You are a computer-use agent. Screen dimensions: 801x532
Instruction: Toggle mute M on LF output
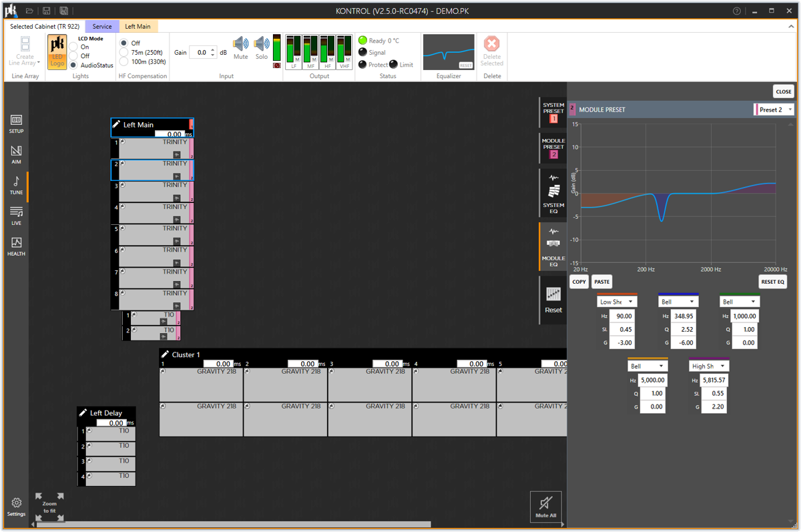click(x=297, y=59)
